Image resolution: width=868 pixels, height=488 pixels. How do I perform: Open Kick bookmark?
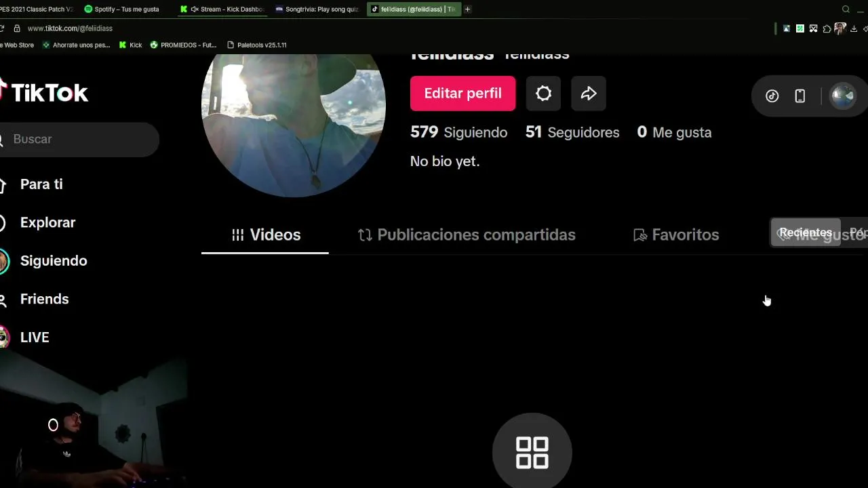tap(130, 45)
